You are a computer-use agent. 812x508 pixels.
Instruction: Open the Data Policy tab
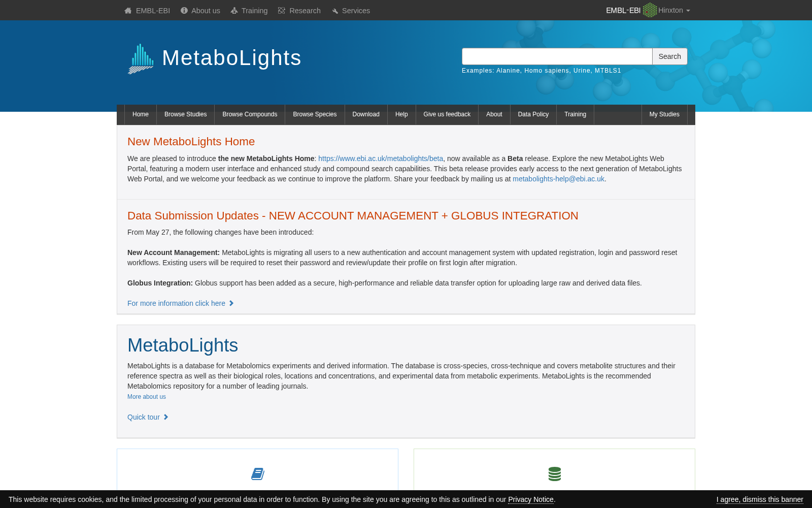533,114
